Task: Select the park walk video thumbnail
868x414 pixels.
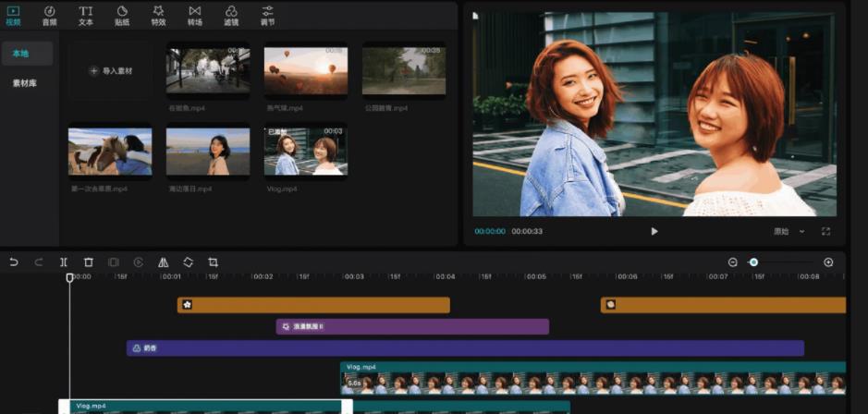Action: [x=404, y=71]
